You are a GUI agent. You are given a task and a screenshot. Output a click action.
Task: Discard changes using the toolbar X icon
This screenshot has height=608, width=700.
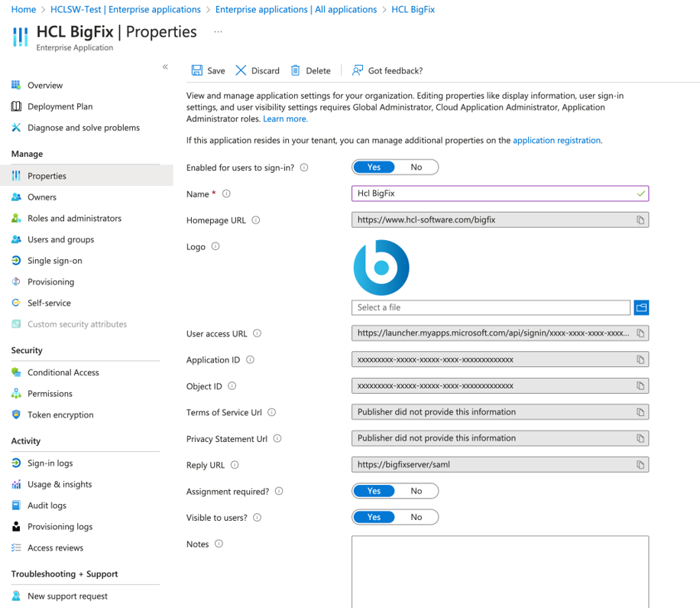pos(243,70)
